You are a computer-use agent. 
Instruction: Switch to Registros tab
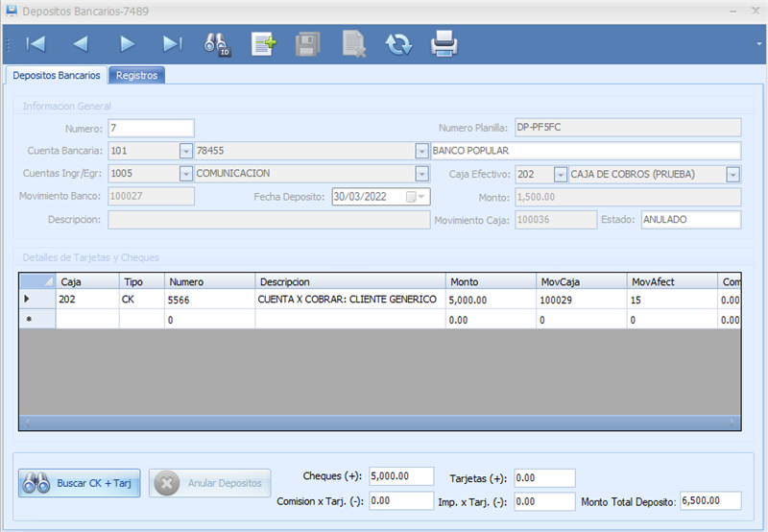[136, 75]
